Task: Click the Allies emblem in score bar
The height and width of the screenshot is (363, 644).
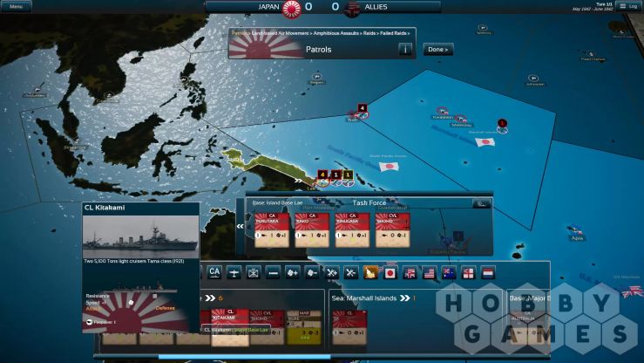Action: click(x=351, y=9)
